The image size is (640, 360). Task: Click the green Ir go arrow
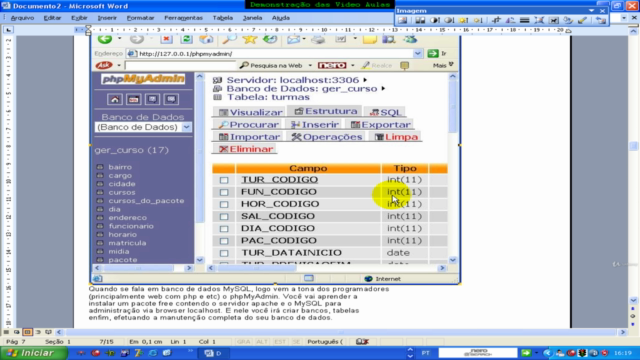433,53
